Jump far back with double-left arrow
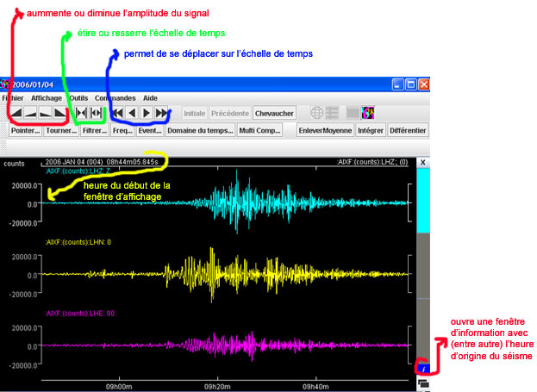Image resolution: width=537 pixels, height=392 pixels. (x=116, y=113)
